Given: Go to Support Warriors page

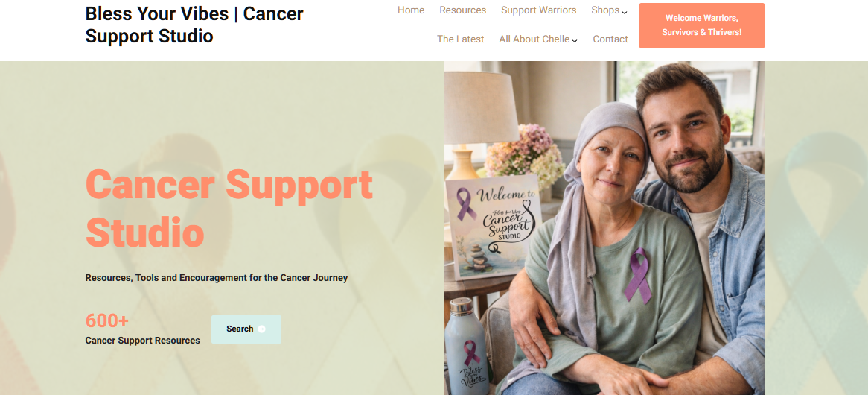Looking at the screenshot, I should coord(539,10).
